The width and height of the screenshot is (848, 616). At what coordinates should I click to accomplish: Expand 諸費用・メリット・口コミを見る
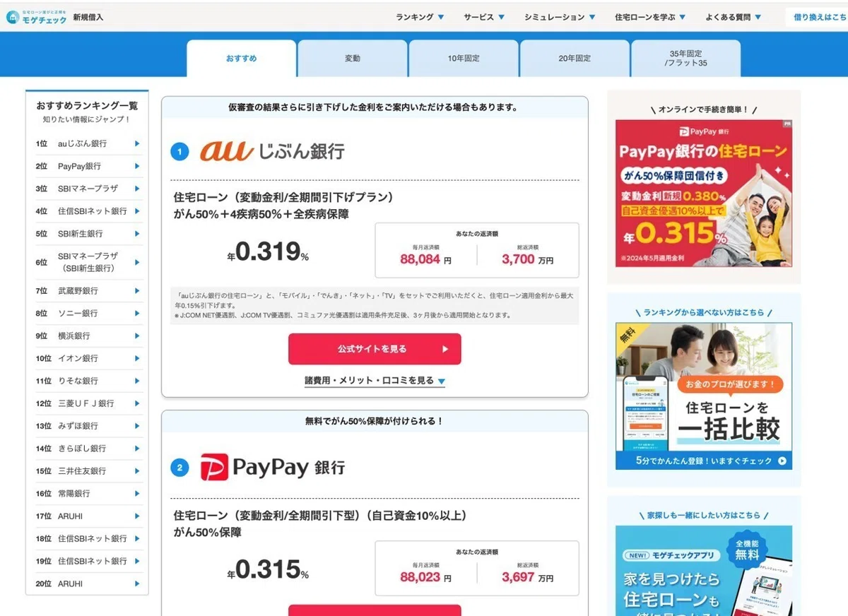coord(375,381)
